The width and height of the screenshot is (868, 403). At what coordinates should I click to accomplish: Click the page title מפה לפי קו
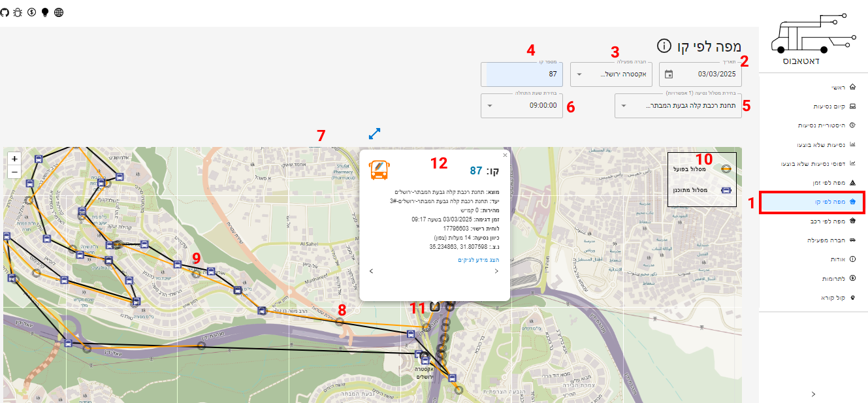coord(709,46)
